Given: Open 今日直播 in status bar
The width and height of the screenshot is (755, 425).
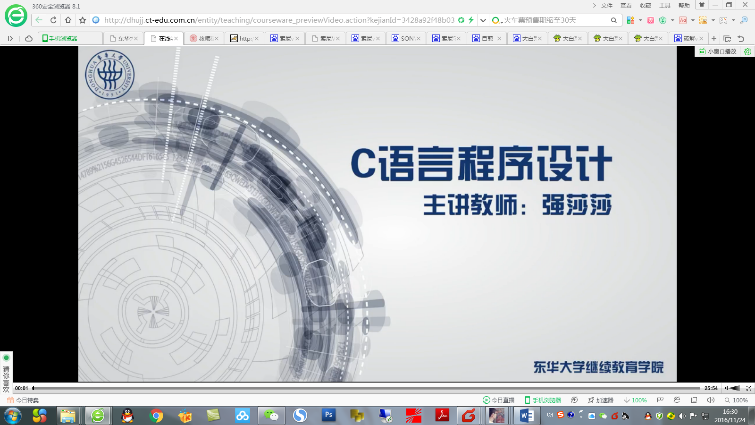Looking at the screenshot, I should point(499,400).
